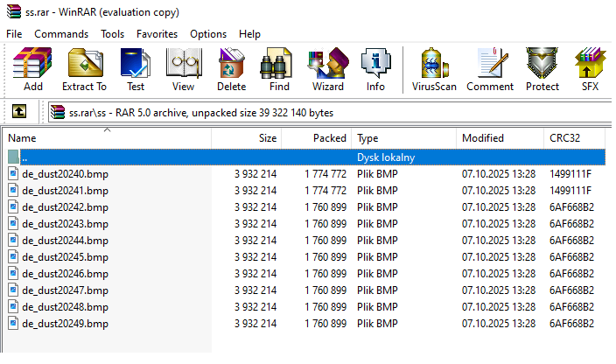Viewport: 616px width, 364px height.
Task: Click the file icon of de_dust20249.bmp
Action: coord(13,323)
